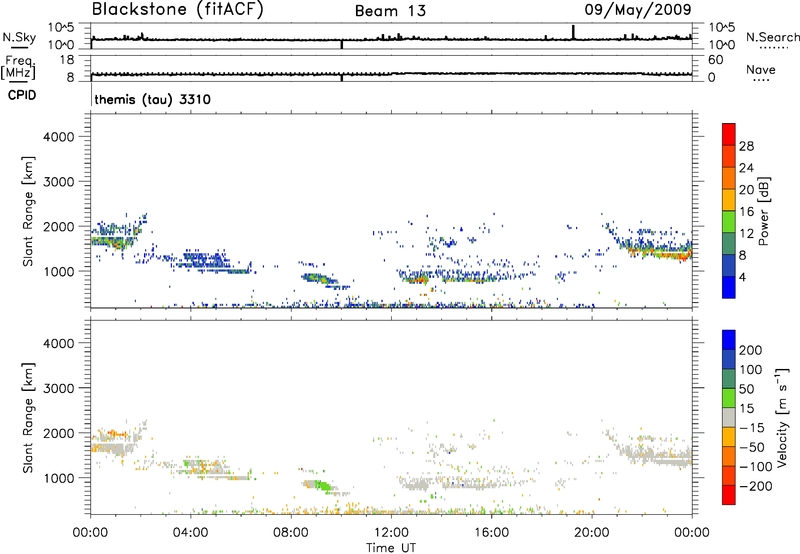Click the "08:00" time tick label
The image size is (800, 554).
pyautogui.click(x=291, y=533)
